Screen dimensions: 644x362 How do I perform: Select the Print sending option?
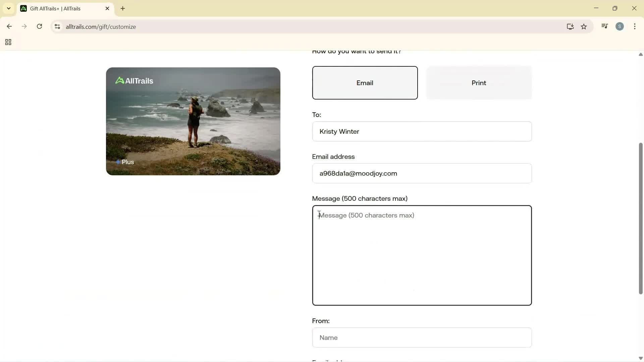coord(479,83)
